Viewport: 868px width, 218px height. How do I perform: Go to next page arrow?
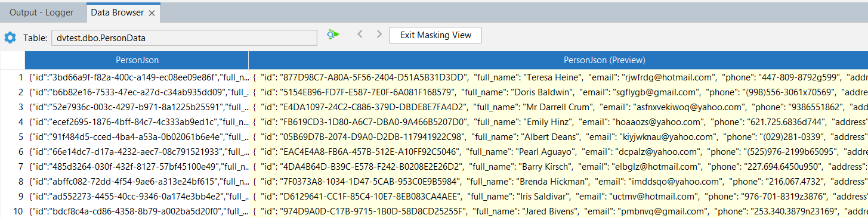[379, 35]
